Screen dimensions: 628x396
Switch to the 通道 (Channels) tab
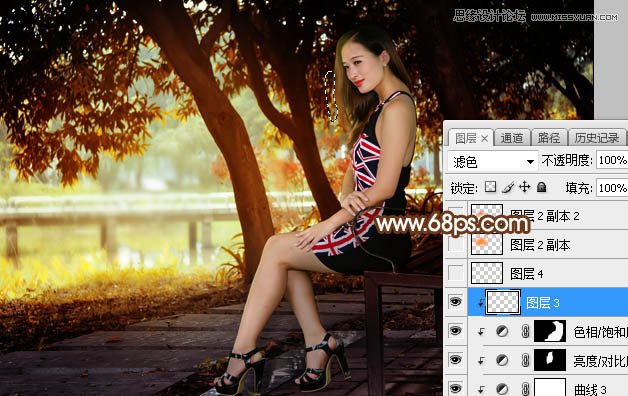[511, 138]
